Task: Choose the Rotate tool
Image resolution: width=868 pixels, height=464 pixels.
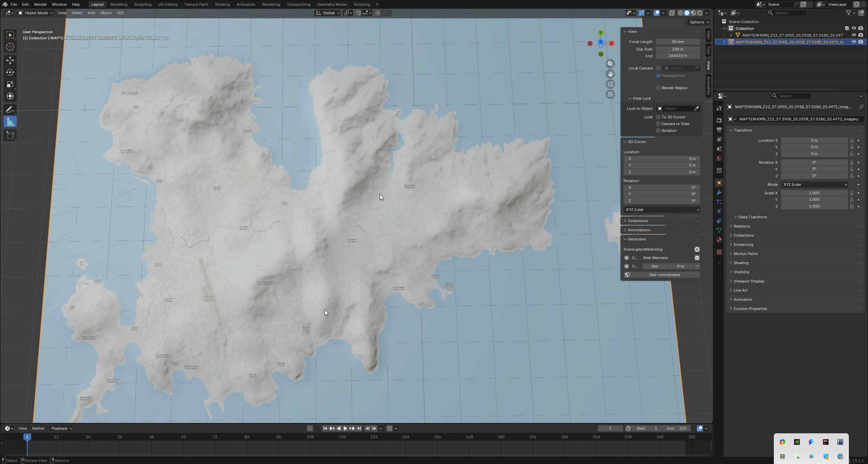Action: [10, 72]
